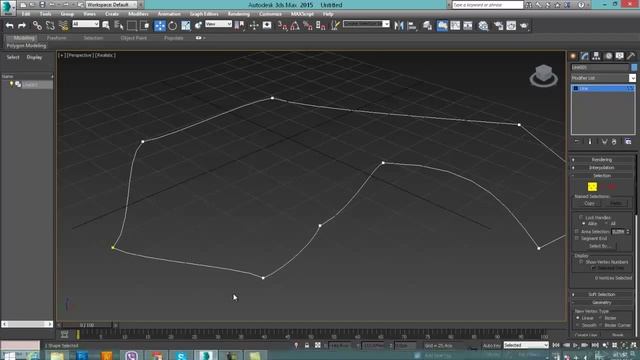This screenshot has height=360, width=640.
Task: Select the Unlink Selection tool
Action: click(x=50, y=26)
